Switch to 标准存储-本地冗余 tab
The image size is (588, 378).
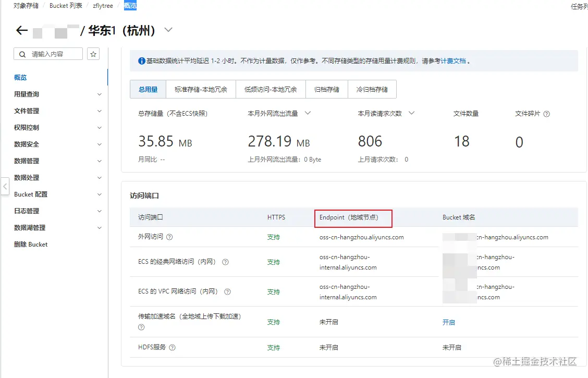pos(201,89)
